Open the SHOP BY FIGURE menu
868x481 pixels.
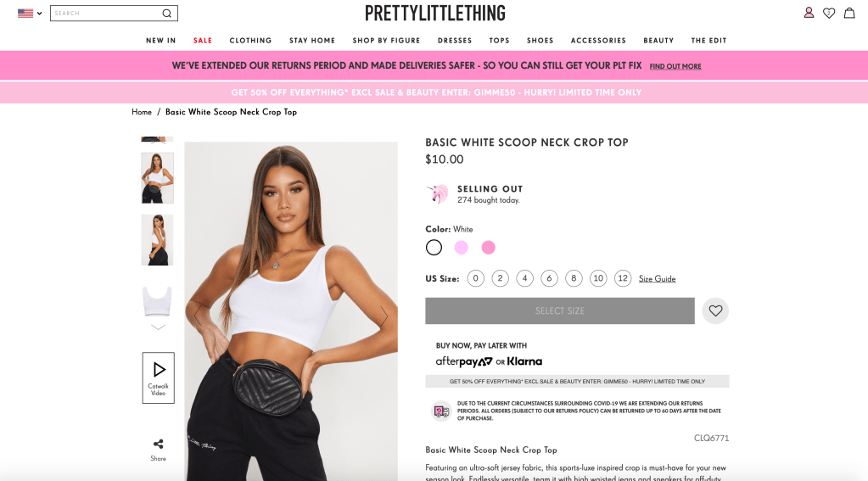click(386, 41)
